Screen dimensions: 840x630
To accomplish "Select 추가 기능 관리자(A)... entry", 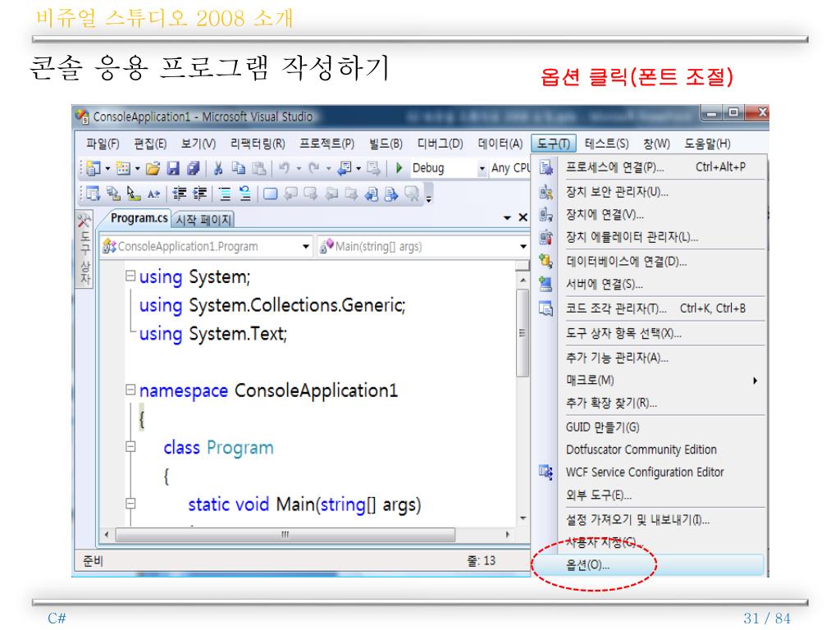I will pos(650,358).
